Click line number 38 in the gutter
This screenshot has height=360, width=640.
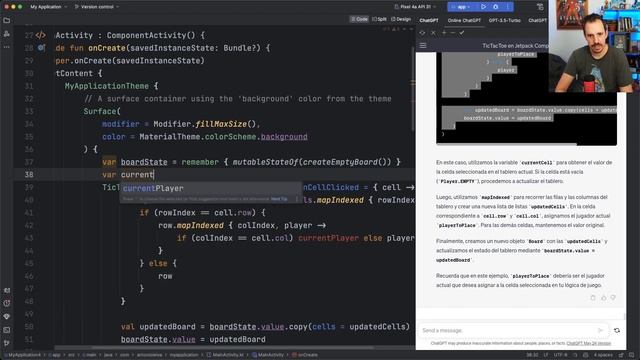tap(29, 175)
